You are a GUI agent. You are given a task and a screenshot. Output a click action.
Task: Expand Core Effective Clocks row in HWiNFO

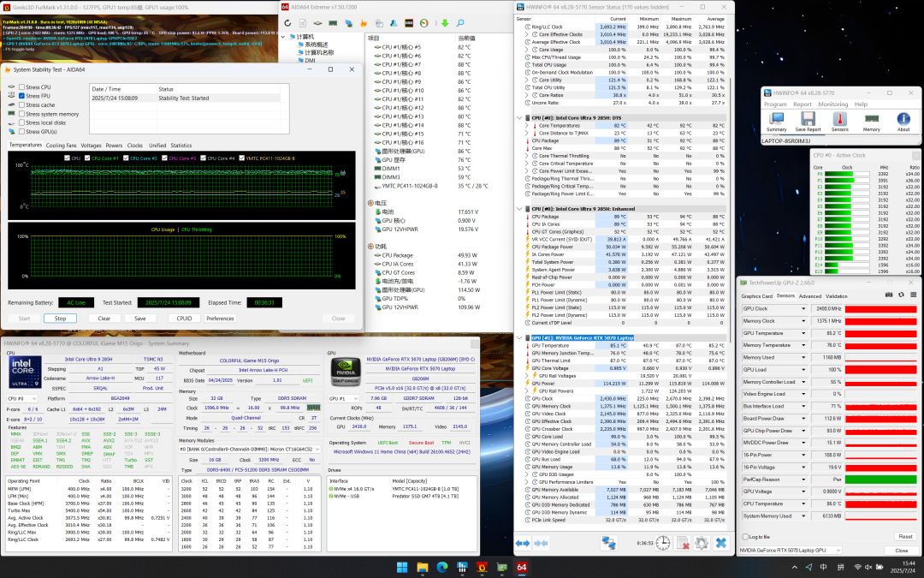point(526,34)
